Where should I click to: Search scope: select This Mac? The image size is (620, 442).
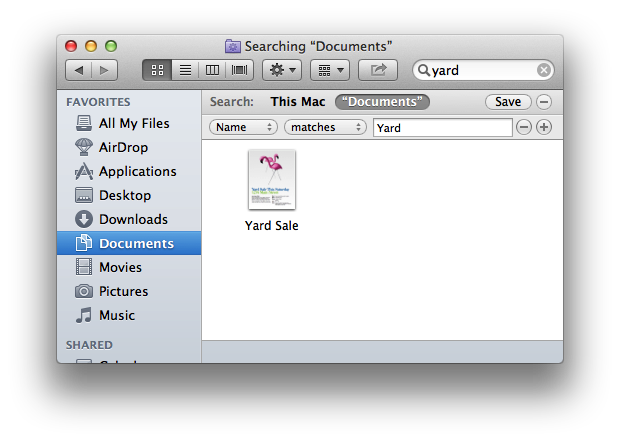[x=298, y=102]
